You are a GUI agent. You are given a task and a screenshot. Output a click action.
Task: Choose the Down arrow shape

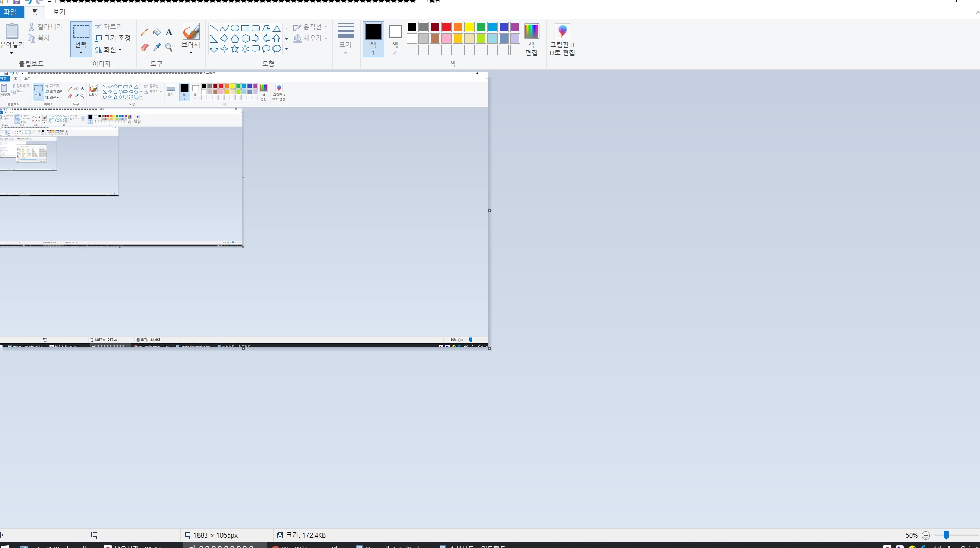(214, 49)
